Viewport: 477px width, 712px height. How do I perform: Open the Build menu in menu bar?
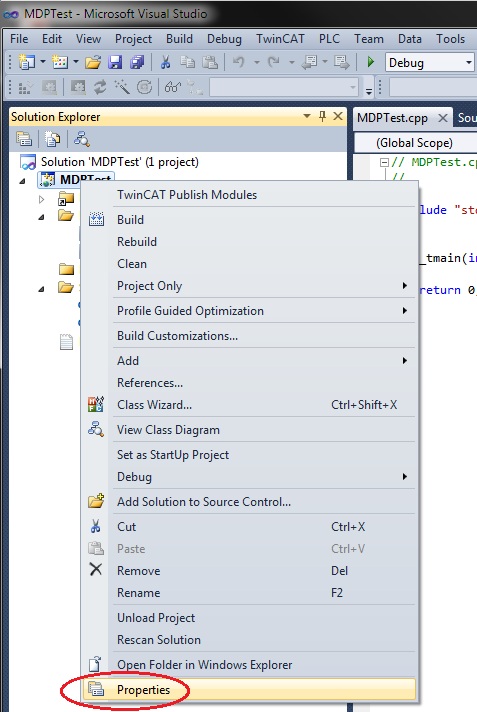coord(179,39)
